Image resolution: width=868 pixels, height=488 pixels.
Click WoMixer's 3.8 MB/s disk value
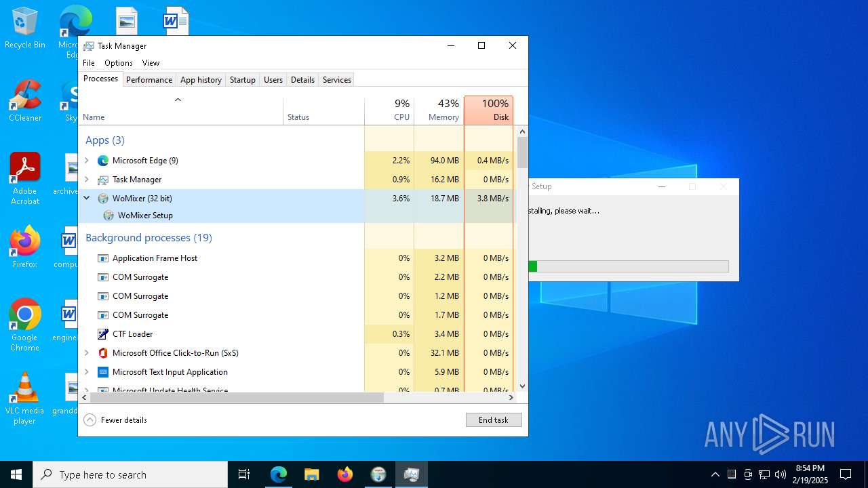492,199
